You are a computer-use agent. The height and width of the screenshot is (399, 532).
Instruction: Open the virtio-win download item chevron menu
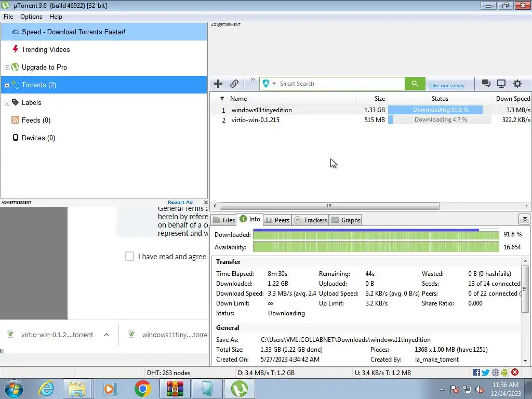pos(107,335)
